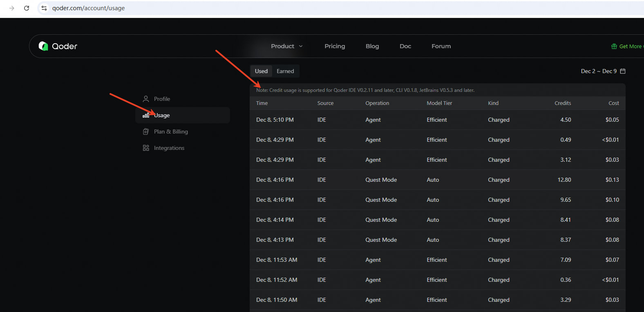Image resolution: width=644 pixels, height=312 pixels.
Task: Click the 0.49 credits value
Action: pyautogui.click(x=566, y=140)
